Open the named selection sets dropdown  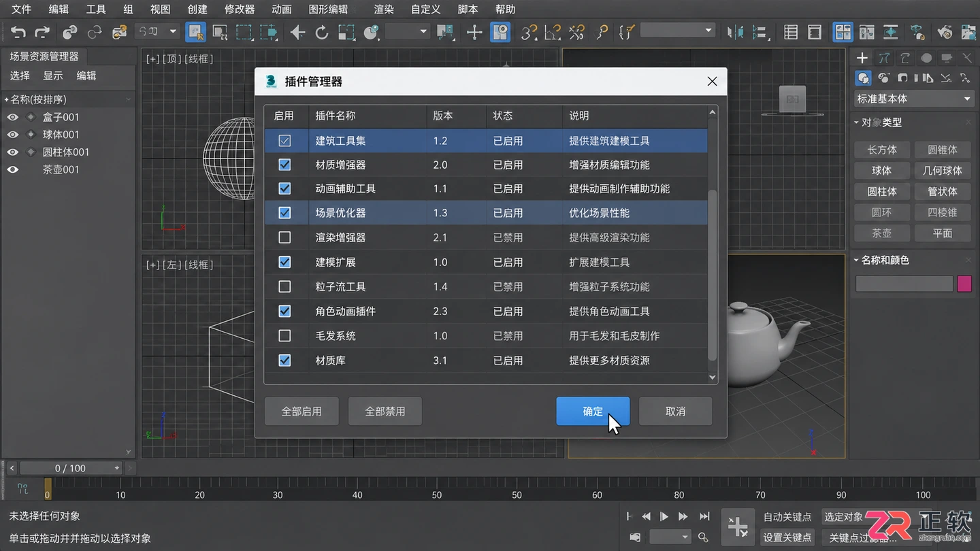pyautogui.click(x=676, y=31)
